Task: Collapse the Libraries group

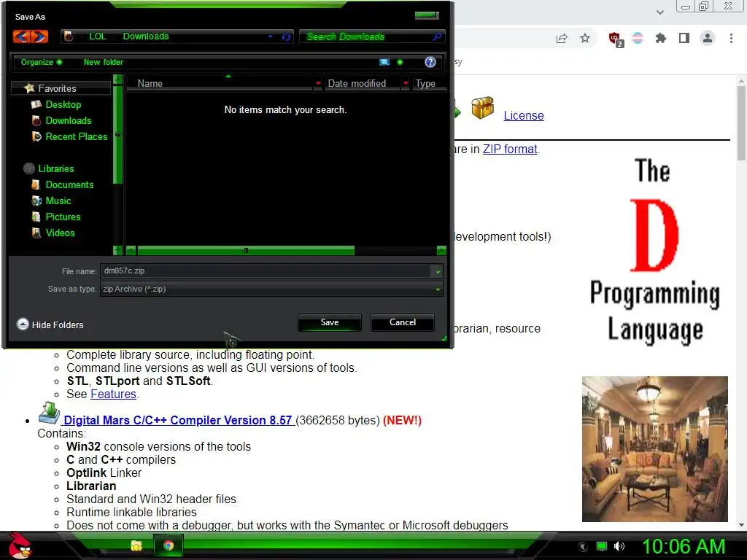Action: (55, 168)
